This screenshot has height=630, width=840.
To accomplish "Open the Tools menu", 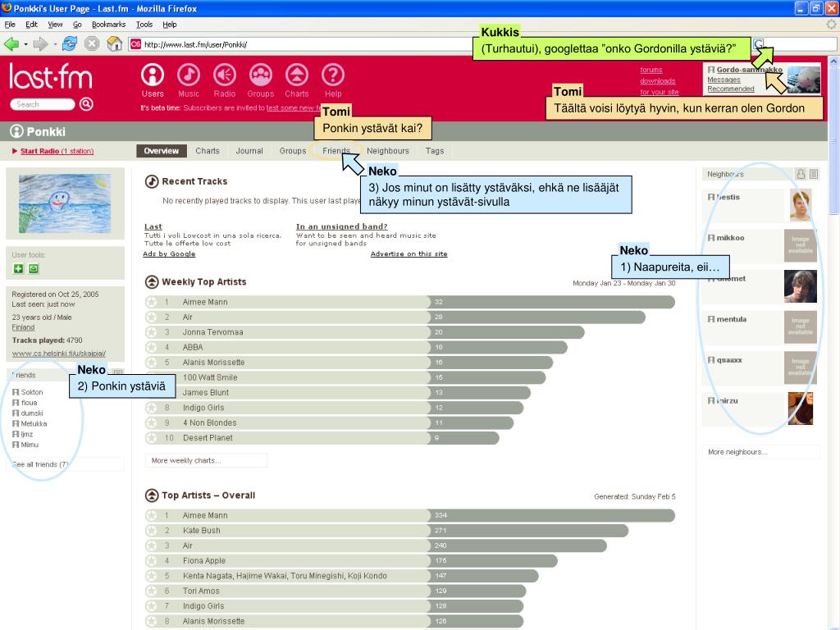I will (x=144, y=25).
